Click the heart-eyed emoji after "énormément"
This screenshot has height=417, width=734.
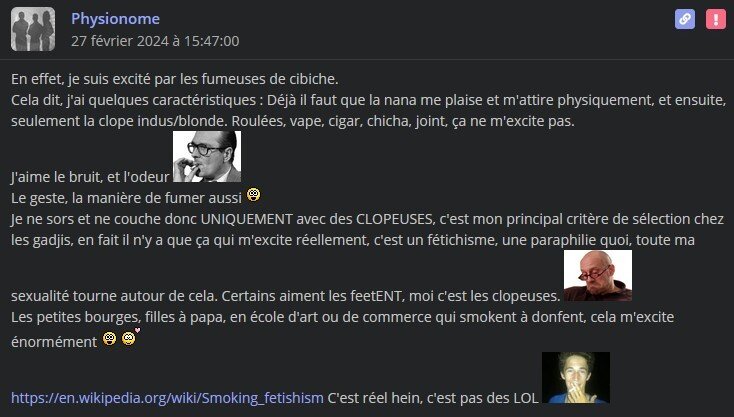point(130,337)
